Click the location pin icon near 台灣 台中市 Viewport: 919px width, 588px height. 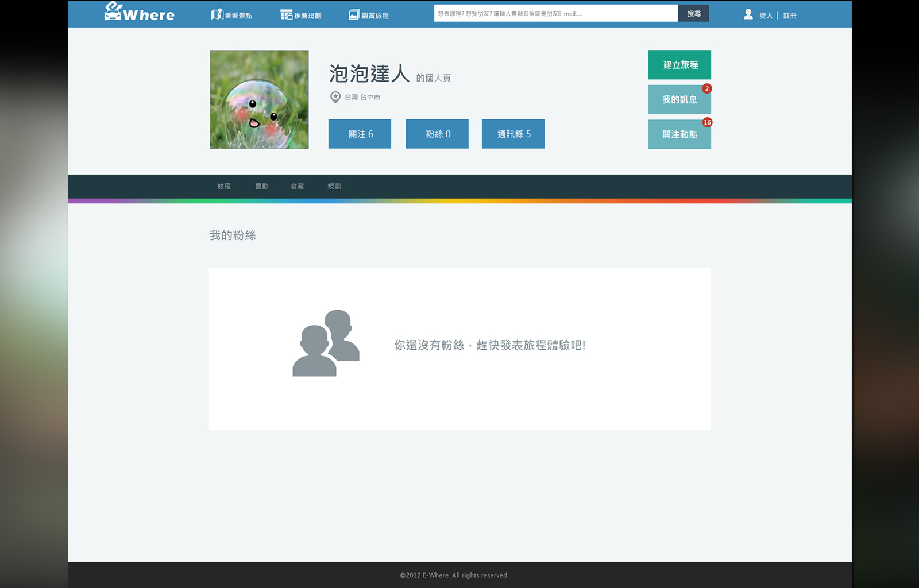pos(335,97)
